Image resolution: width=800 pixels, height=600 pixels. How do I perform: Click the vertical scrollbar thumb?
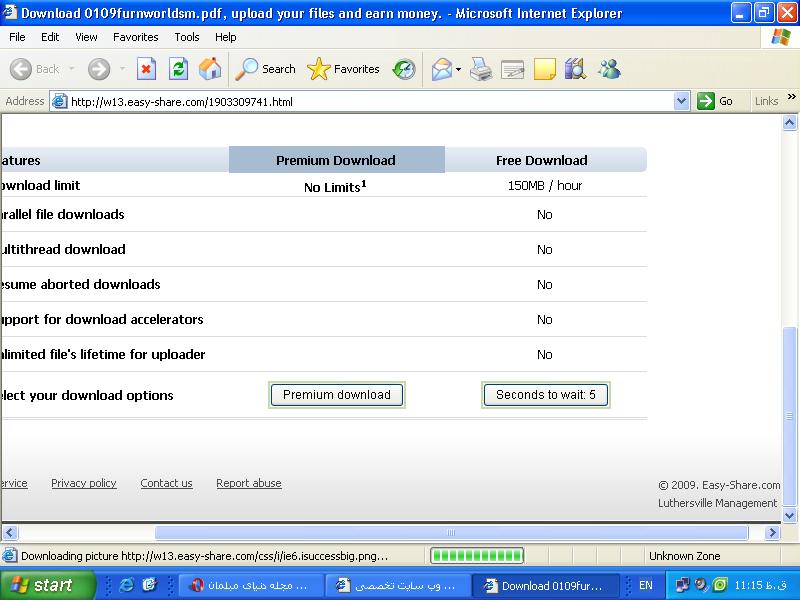tap(789, 416)
